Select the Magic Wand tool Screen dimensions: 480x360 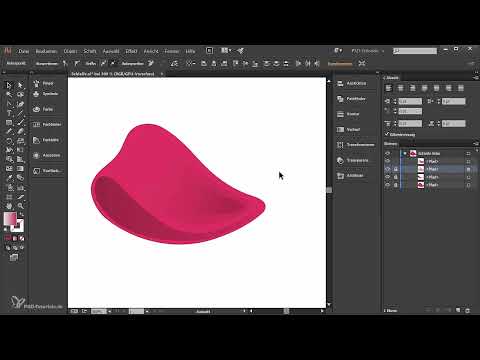click(x=9, y=95)
